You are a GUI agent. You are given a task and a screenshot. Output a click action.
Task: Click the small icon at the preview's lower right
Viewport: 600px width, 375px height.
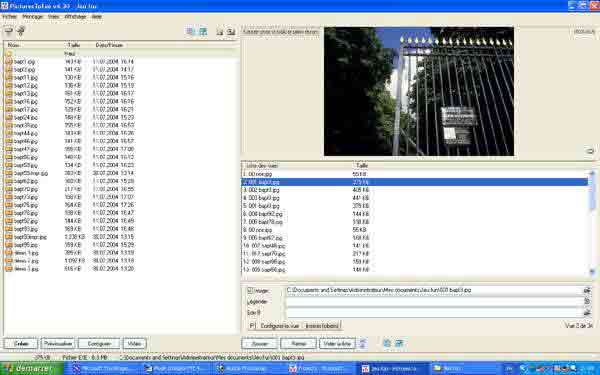click(590, 151)
